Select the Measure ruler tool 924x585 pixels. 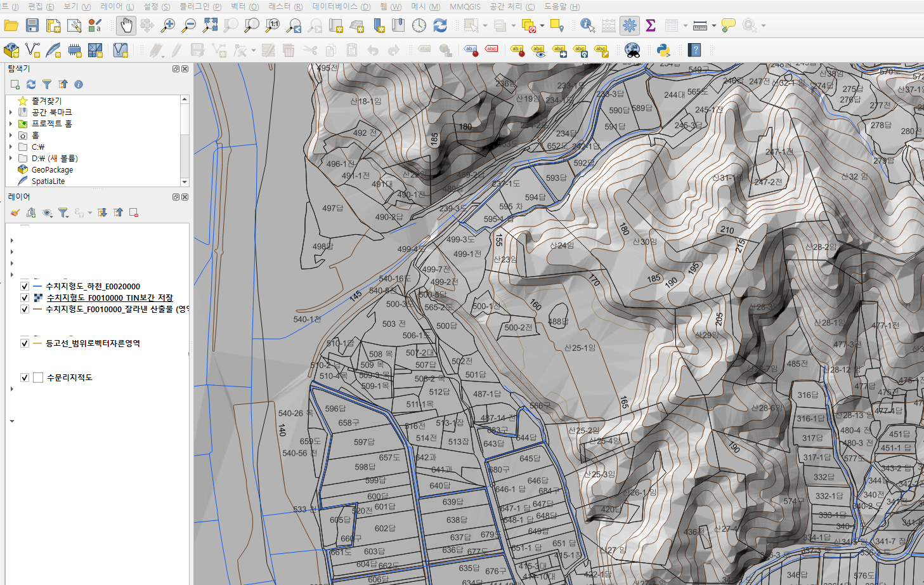point(700,25)
